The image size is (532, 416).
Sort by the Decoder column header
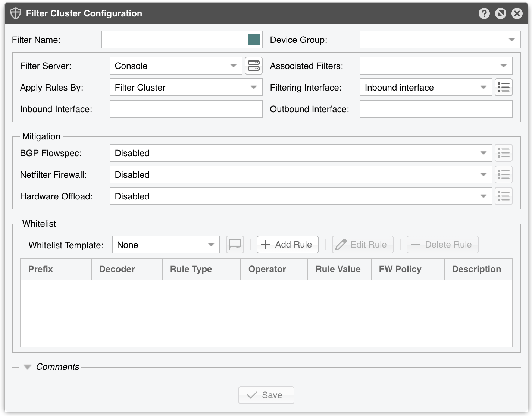pyautogui.click(x=127, y=269)
